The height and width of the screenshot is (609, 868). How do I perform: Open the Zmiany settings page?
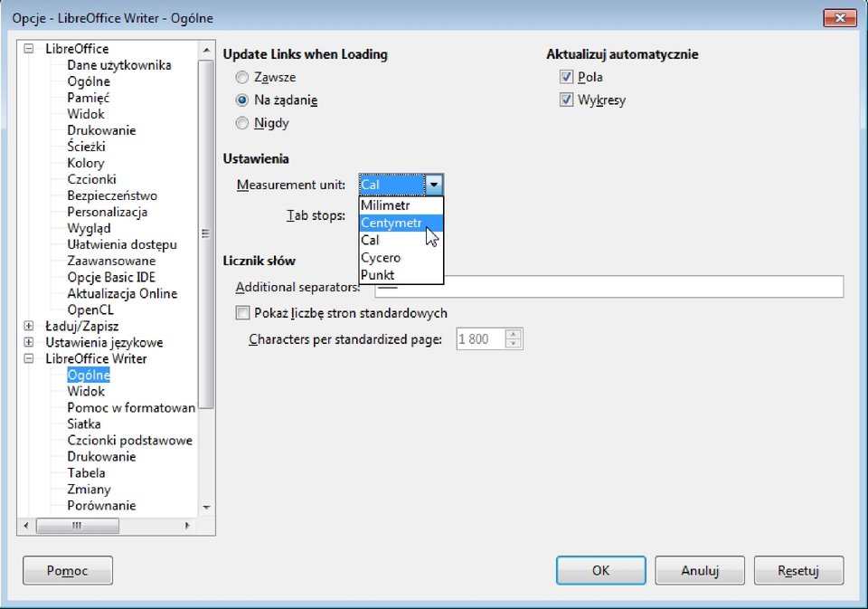(90, 490)
